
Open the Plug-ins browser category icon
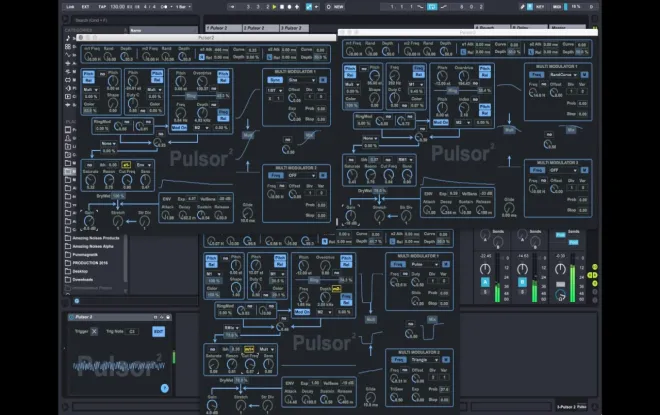[68, 88]
